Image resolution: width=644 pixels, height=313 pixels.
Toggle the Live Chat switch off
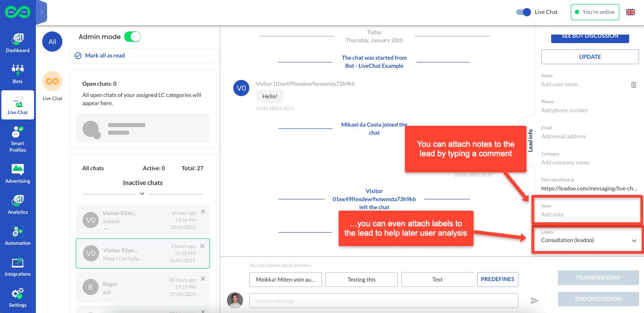(523, 12)
